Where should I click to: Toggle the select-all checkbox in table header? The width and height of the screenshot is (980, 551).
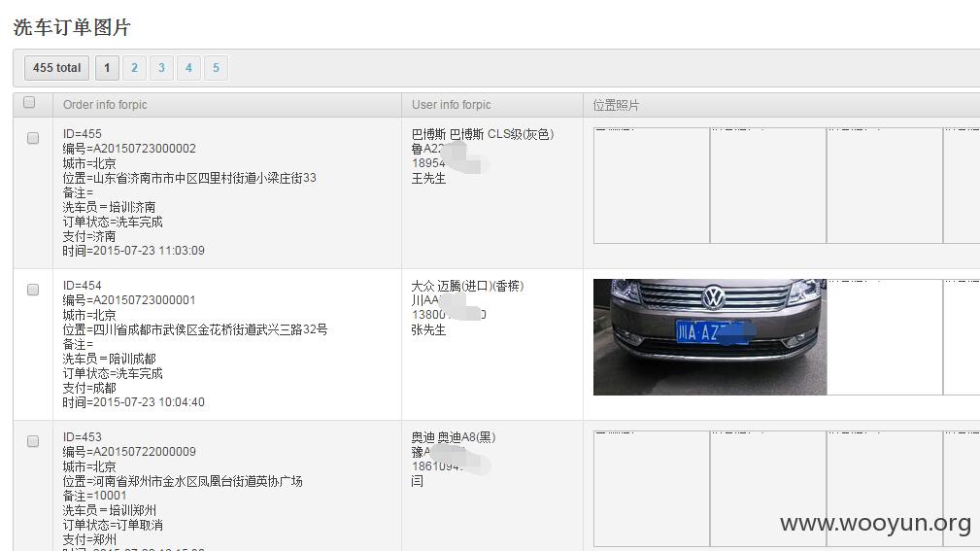(x=29, y=102)
